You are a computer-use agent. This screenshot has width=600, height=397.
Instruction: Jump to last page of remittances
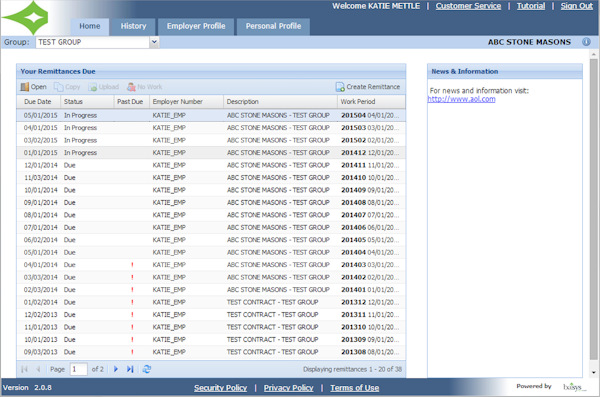(x=130, y=369)
